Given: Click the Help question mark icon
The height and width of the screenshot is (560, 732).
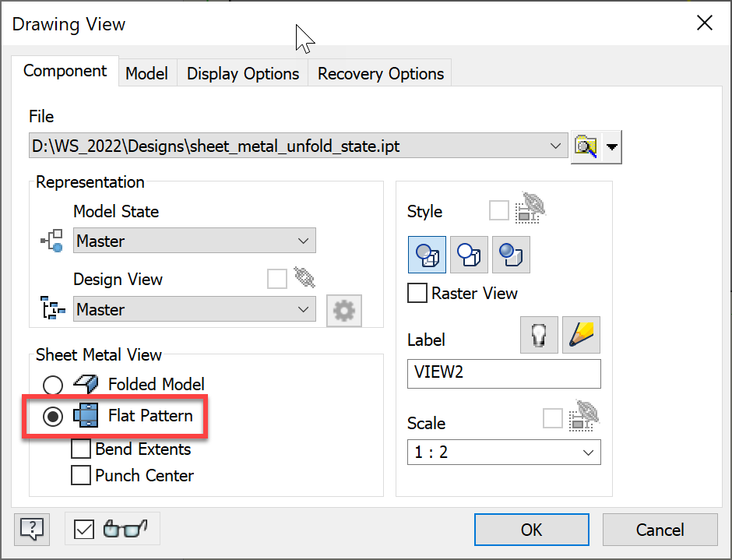Looking at the screenshot, I should coord(31,529).
